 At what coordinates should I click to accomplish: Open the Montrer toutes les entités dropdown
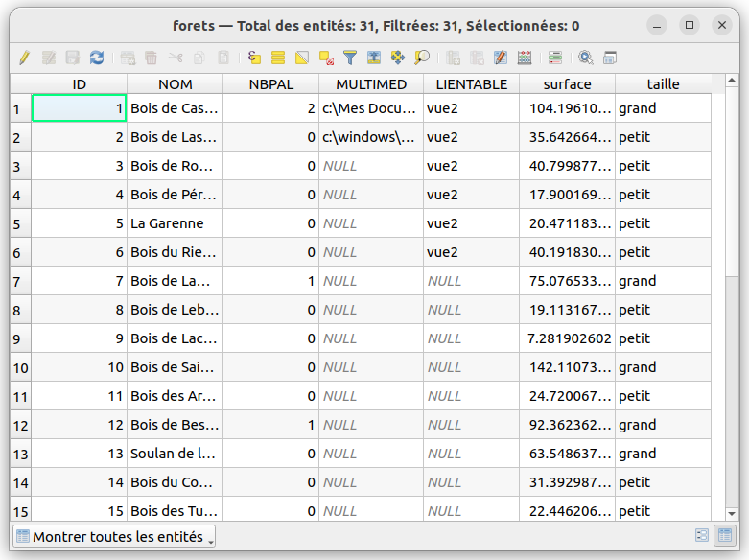click(x=114, y=537)
